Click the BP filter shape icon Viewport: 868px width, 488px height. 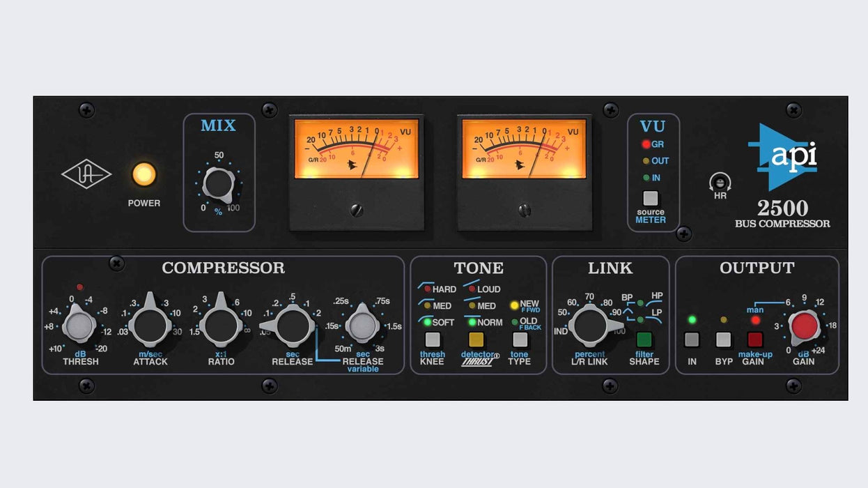pos(628,310)
